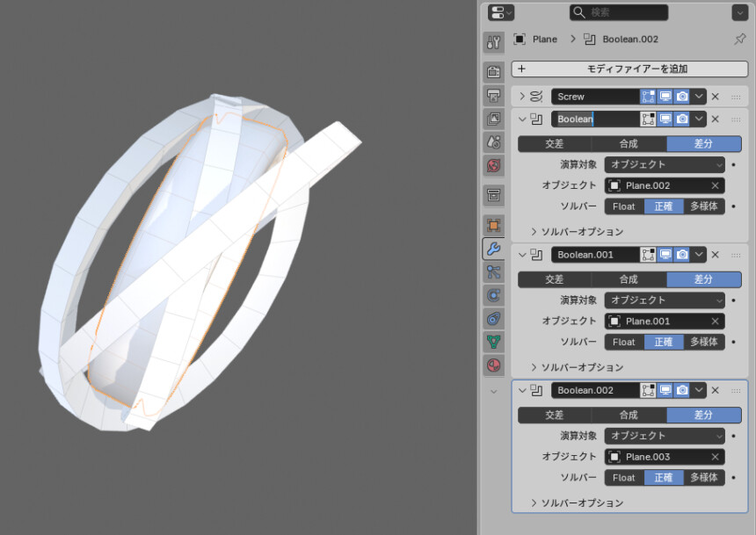
Task: Select 合成 operation in Boolean.002 modifier
Action: click(628, 415)
